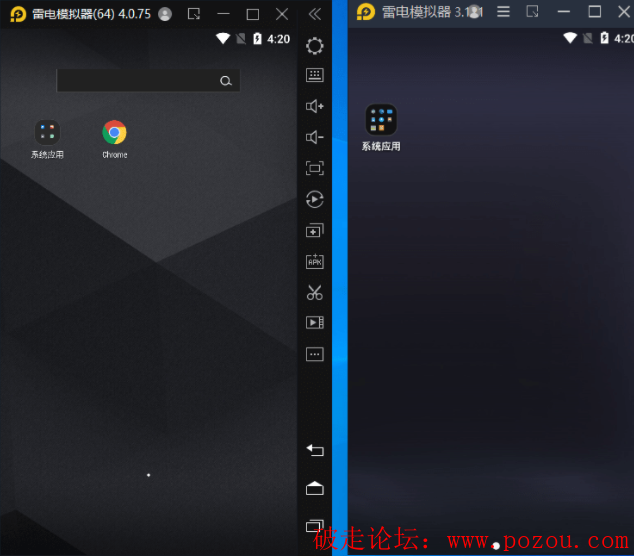Install APK via sidebar APK icon
The height and width of the screenshot is (556, 634).
pos(315,262)
